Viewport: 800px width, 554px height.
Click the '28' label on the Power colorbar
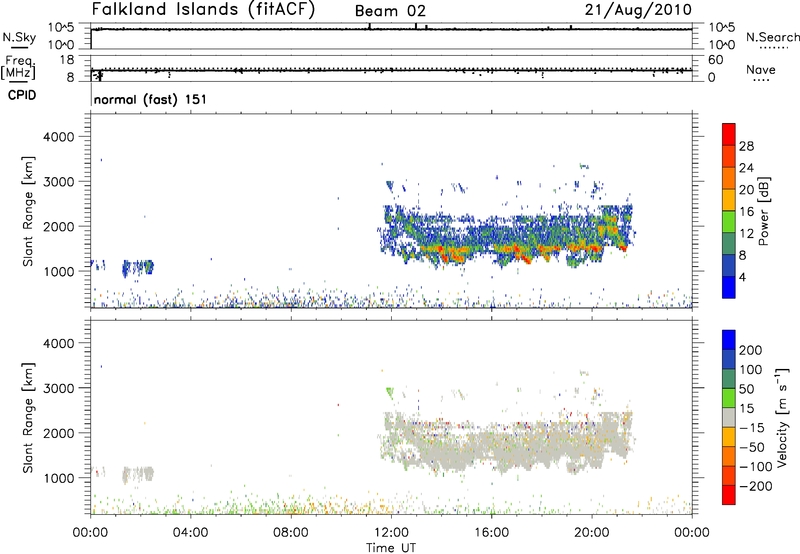pyautogui.click(x=746, y=146)
